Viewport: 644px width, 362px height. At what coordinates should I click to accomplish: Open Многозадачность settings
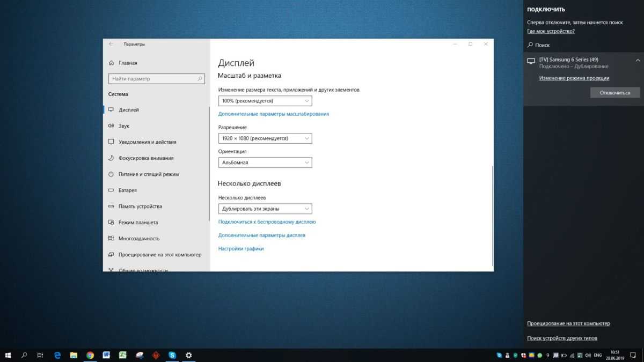139,239
